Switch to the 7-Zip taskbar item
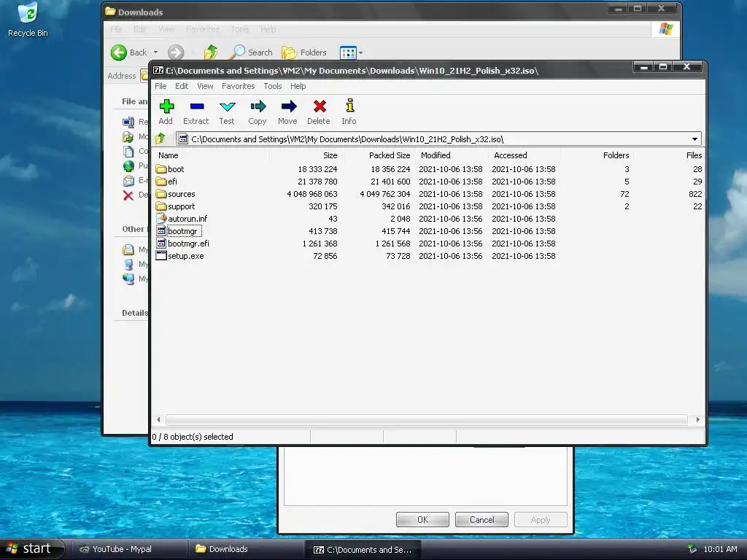 (363, 549)
